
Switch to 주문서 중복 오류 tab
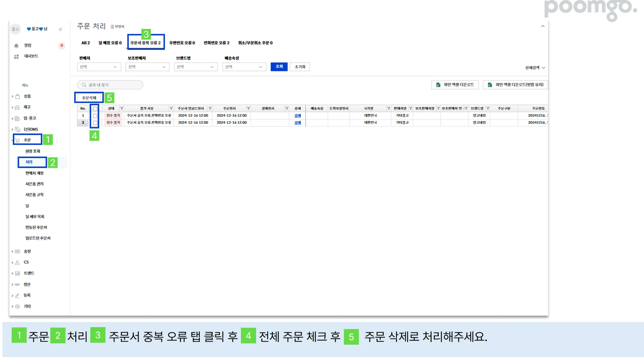(146, 43)
